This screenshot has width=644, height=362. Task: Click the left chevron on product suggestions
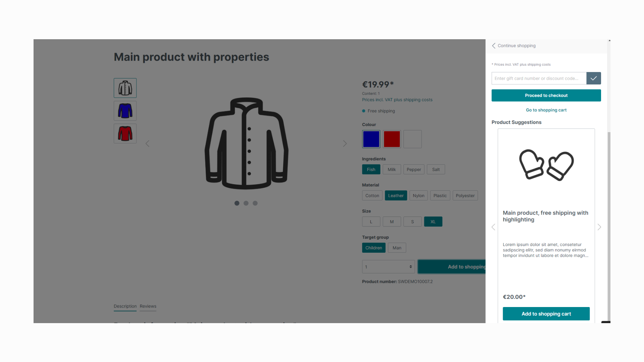[494, 227]
